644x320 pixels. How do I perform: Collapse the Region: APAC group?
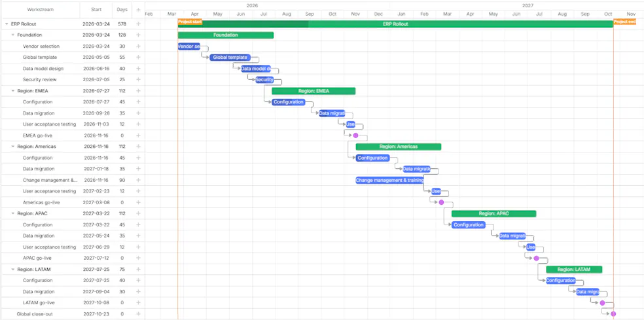[x=12, y=213]
